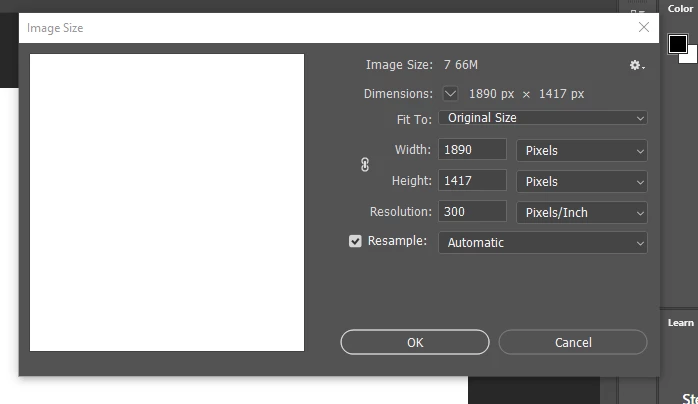This screenshot has width=698, height=404.
Task: Uncheck the Resample checkbox
Action: click(355, 241)
